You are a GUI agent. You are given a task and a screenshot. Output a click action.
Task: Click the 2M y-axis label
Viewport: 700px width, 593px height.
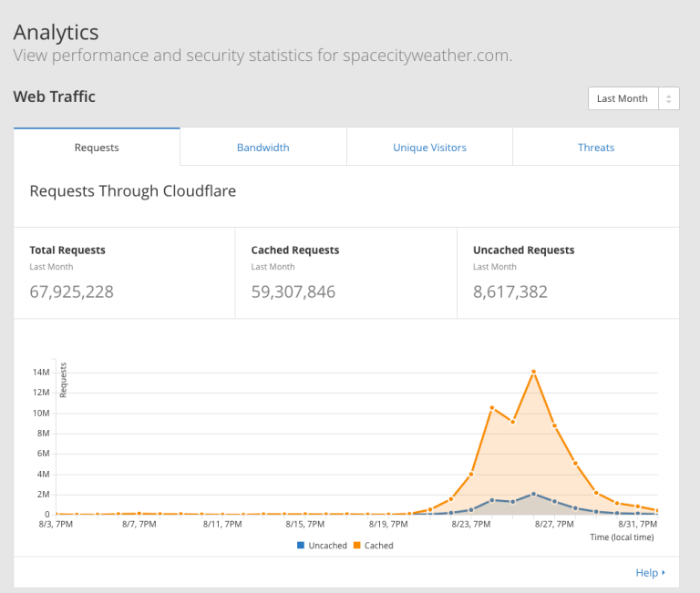[x=44, y=495]
